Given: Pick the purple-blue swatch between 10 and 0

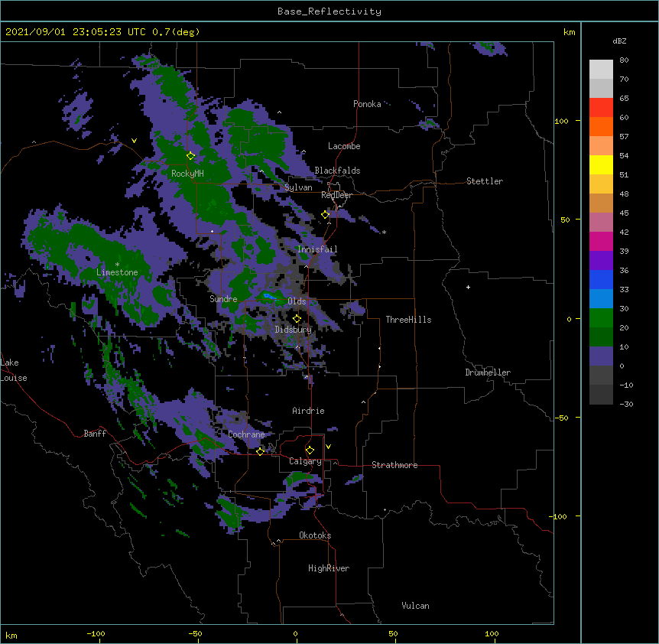Looking at the screenshot, I should click(x=601, y=356).
